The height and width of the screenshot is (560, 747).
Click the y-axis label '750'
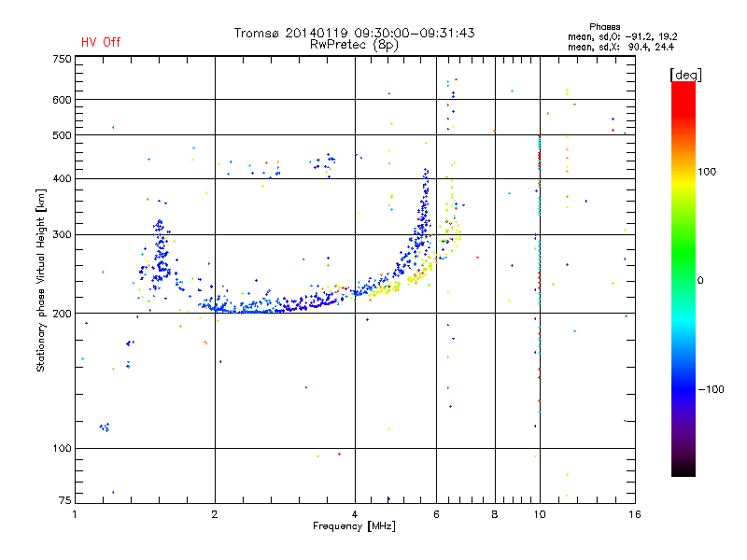click(x=62, y=59)
